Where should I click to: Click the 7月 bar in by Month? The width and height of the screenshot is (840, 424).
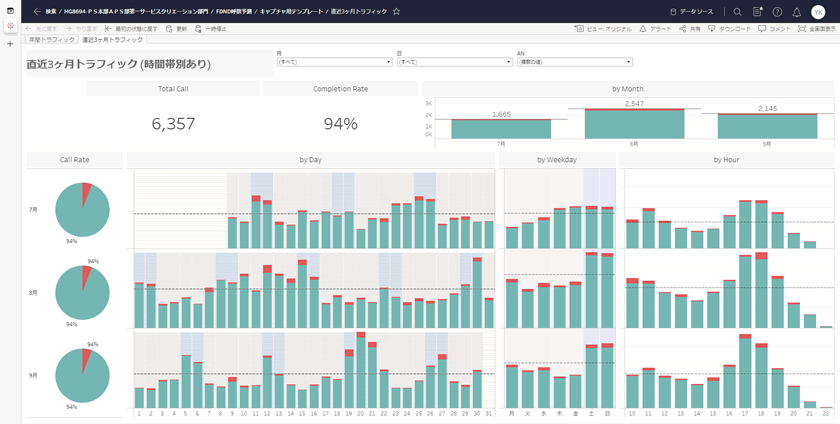(501, 129)
